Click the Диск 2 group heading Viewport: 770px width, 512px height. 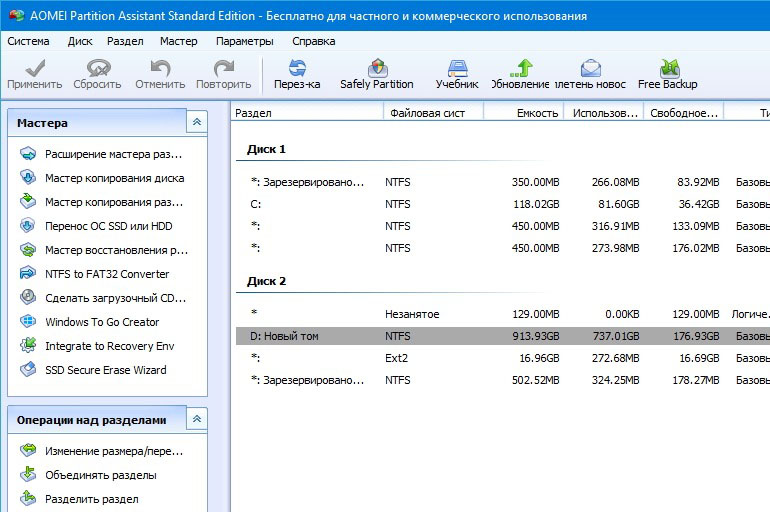[266, 281]
